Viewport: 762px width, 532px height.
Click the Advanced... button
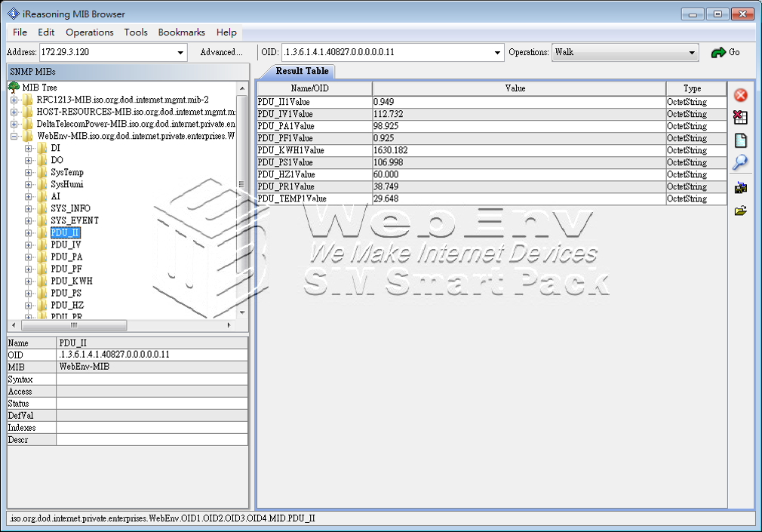(221, 53)
